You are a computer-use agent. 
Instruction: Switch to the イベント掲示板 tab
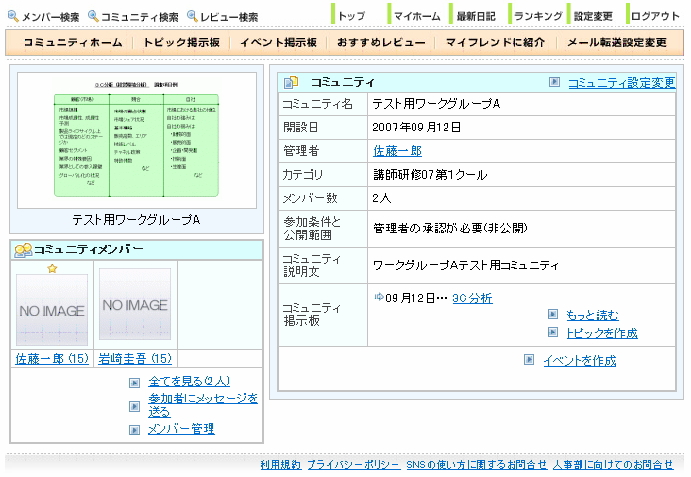279,43
